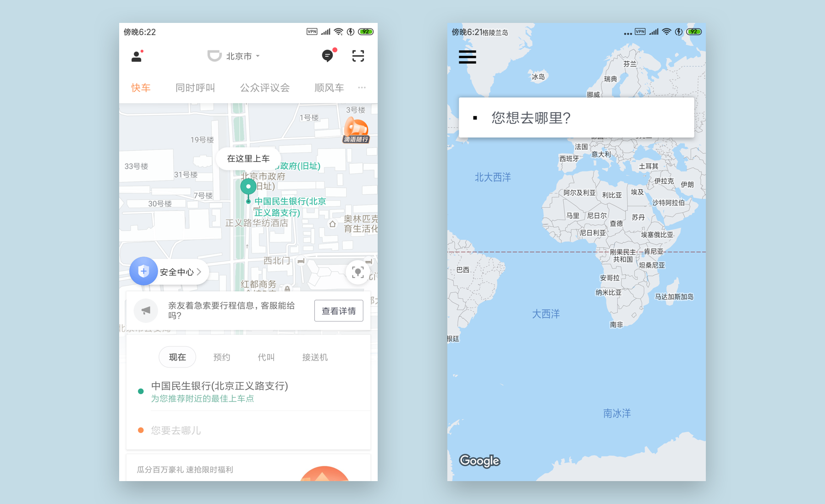Tap the recenter location target icon
Screen dimensions: 825x504
(358, 272)
